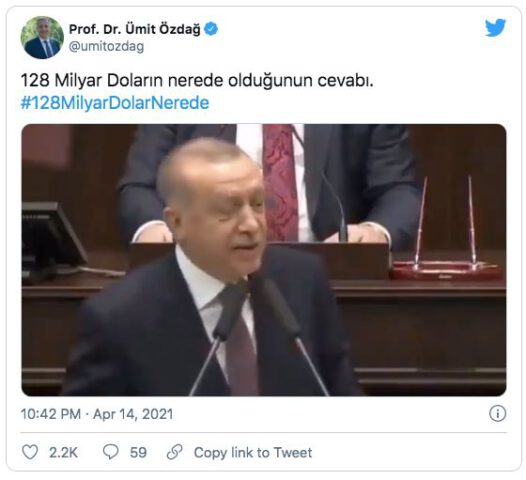Click the 10:42 PM timestamp
526x480 pixels.
(x=51, y=414)
